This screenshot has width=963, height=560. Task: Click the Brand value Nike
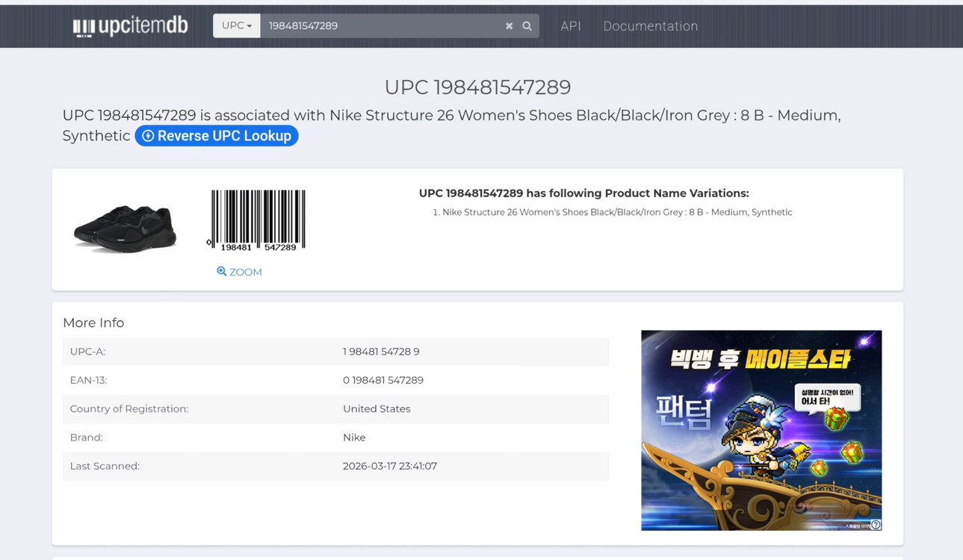[354, 438]
